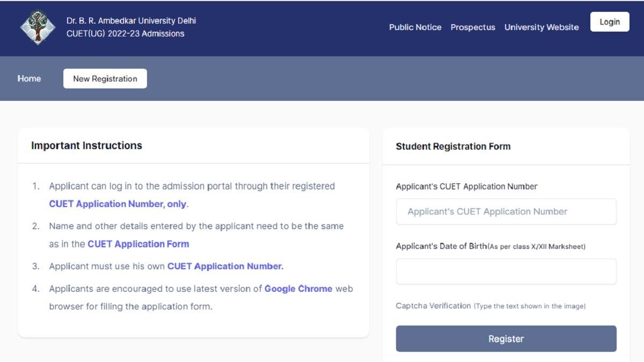Click the Ambedkar University logo

coord(37,27)
